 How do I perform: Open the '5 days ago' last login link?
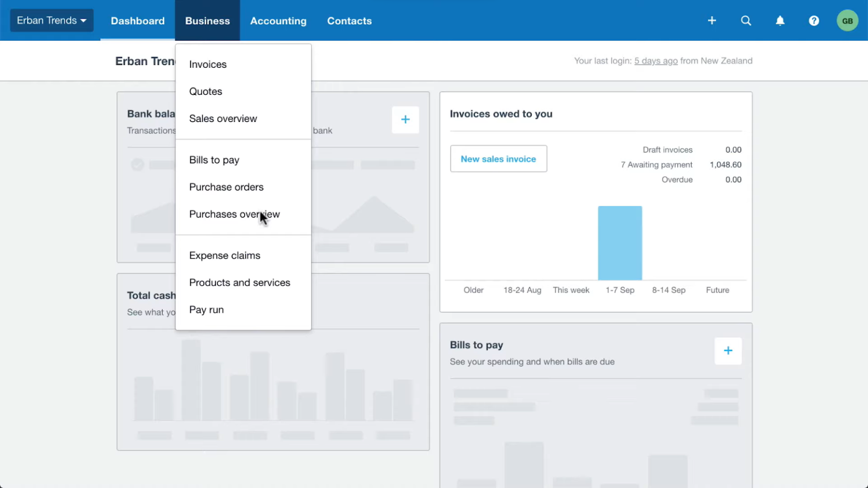(x=656, y=60)
